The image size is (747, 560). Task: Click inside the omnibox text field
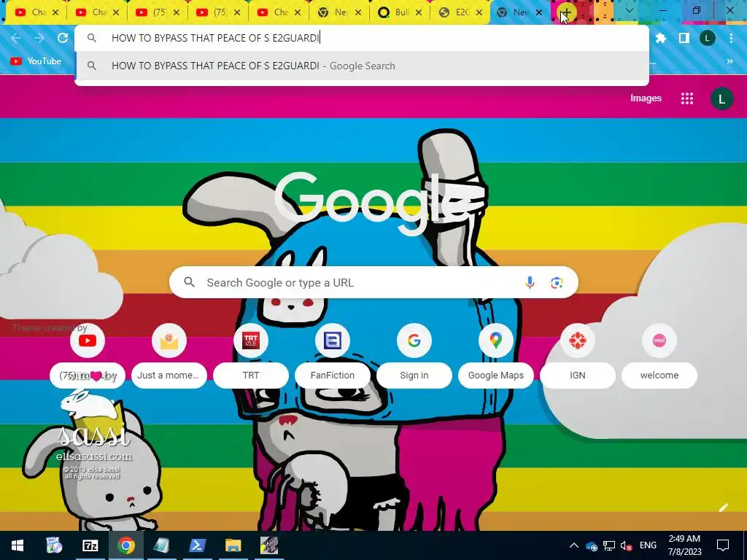pos(362,38)
